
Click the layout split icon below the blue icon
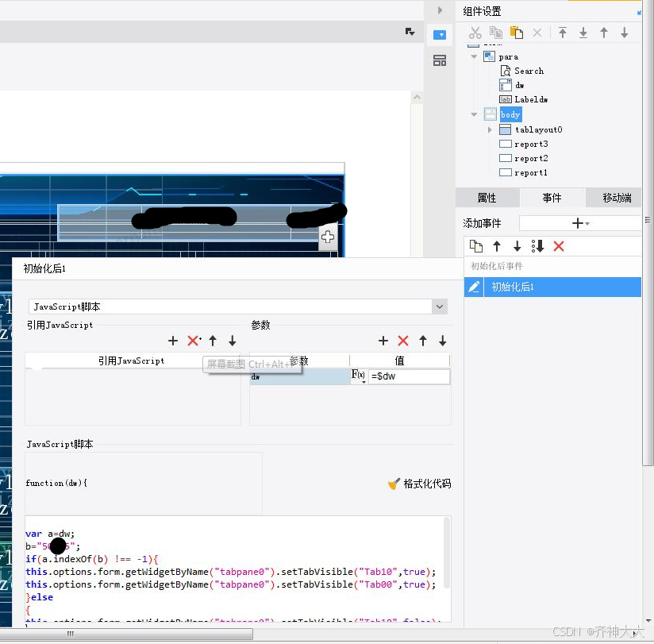click(440, 60)
